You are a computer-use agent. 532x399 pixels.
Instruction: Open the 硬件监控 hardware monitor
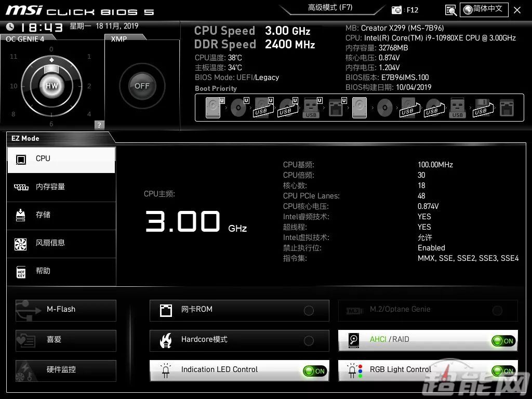(66, 370)
